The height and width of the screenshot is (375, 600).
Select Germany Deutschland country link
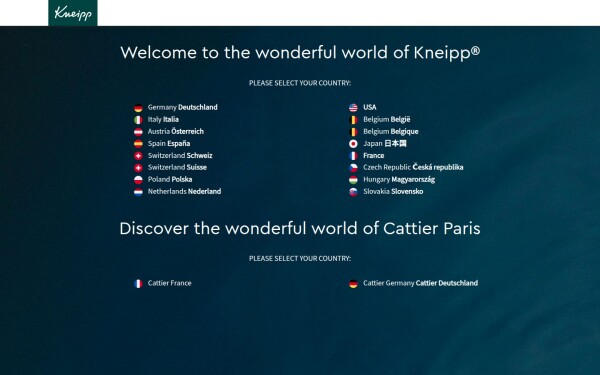coord(183,107)
